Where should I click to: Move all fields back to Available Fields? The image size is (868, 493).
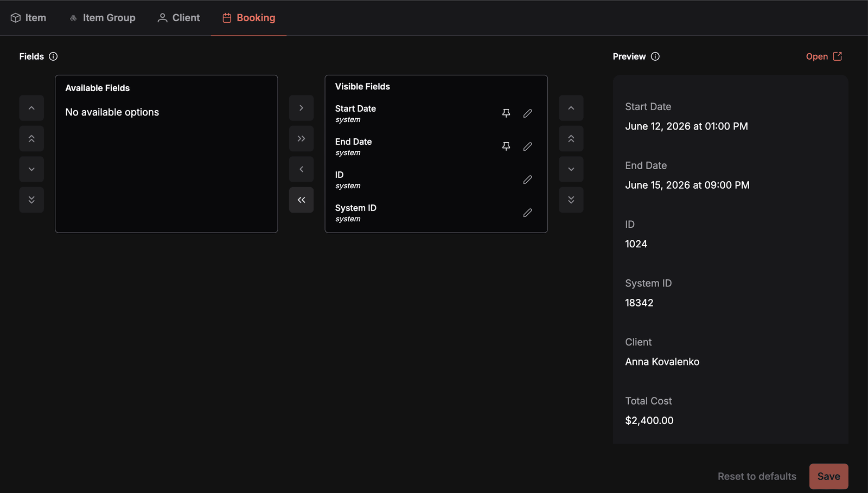tap(302, 200)
